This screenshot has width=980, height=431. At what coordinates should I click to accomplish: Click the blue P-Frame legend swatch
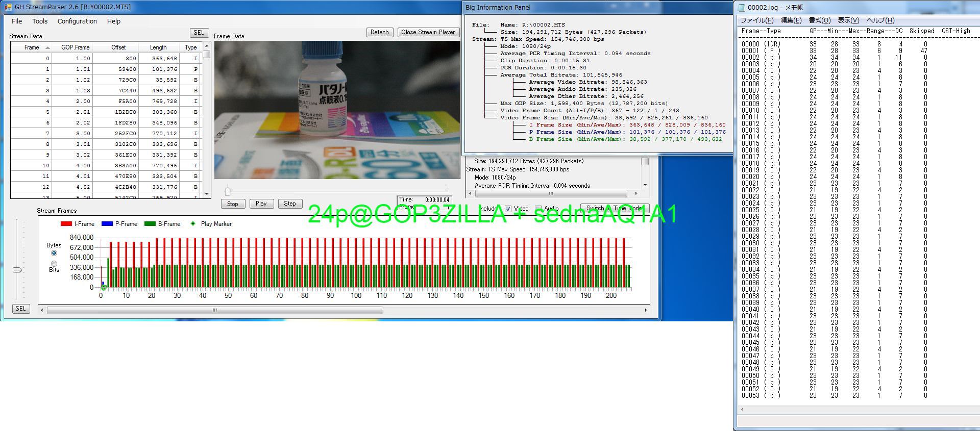[x=107, y=223]
